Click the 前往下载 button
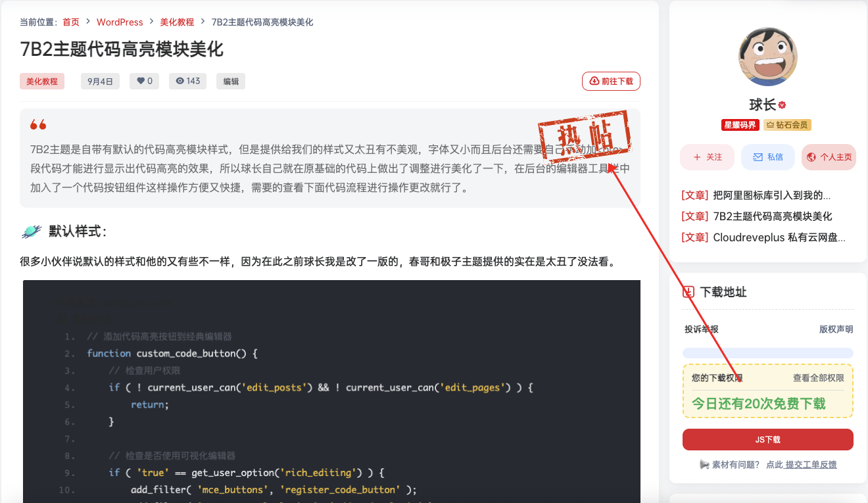The width and height of the screenshot is (868, 503). [611, 81]
